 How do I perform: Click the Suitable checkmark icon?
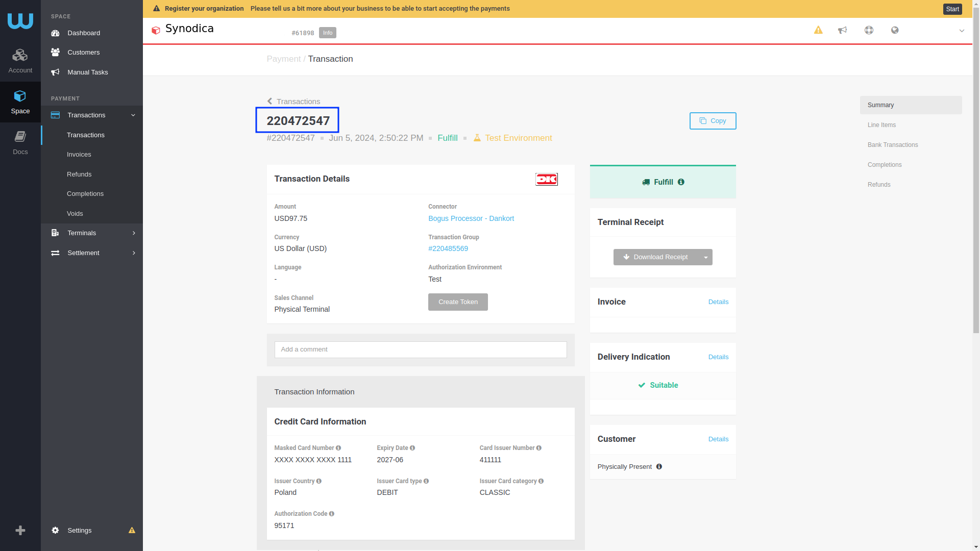(642, 385)
